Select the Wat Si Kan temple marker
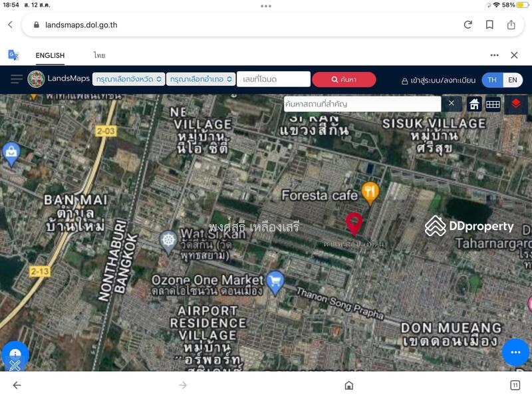 pos(168,242)
